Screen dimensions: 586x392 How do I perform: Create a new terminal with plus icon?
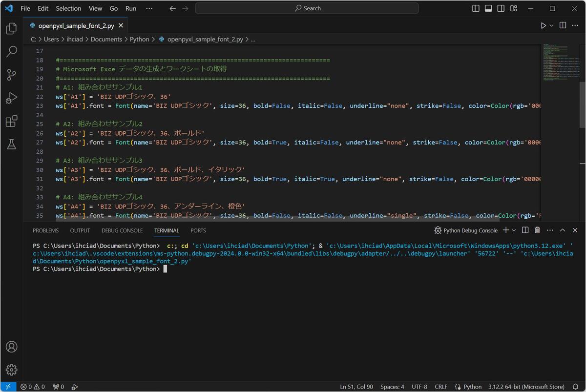click(x=506, y=230)
